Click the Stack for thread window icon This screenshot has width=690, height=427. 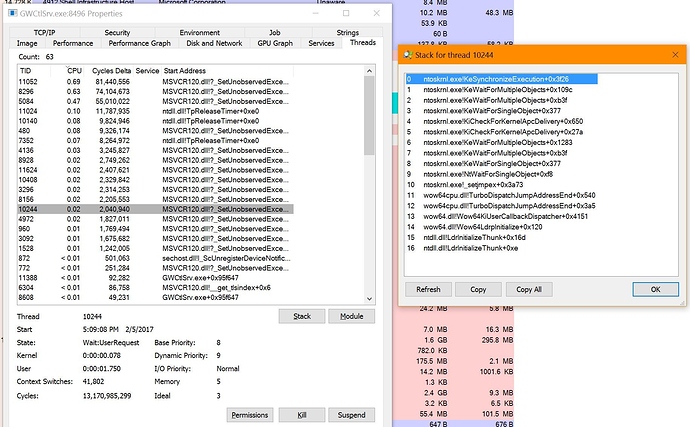pyautogui.click(x=407, y=57)
